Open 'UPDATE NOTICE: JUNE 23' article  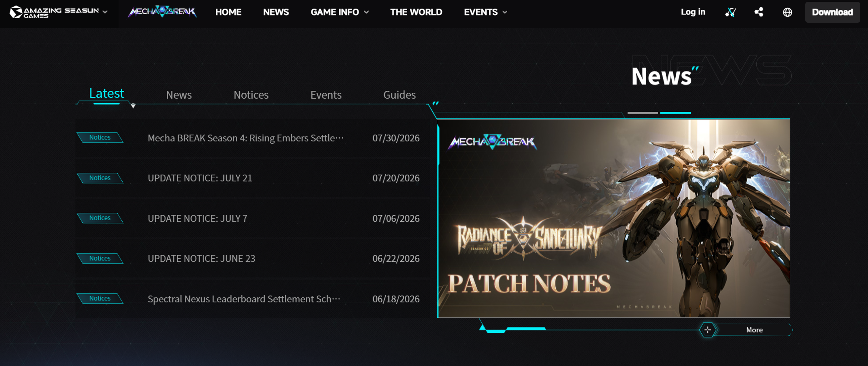(201, 259)
